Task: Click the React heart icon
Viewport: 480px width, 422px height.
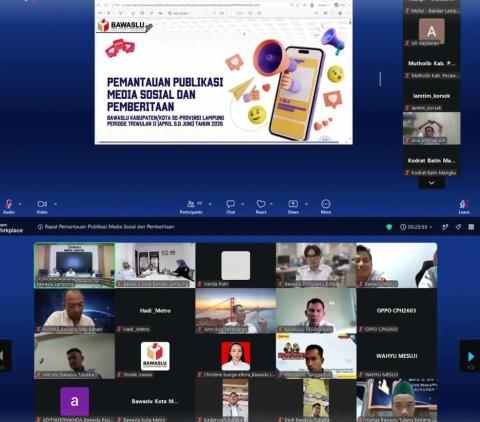Action: [x=261, y=204]
